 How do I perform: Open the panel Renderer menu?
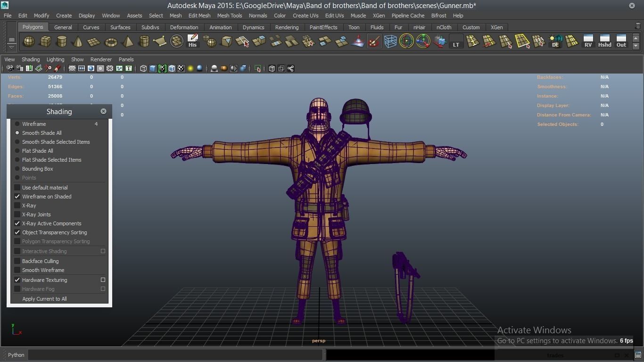pos(101,59)
